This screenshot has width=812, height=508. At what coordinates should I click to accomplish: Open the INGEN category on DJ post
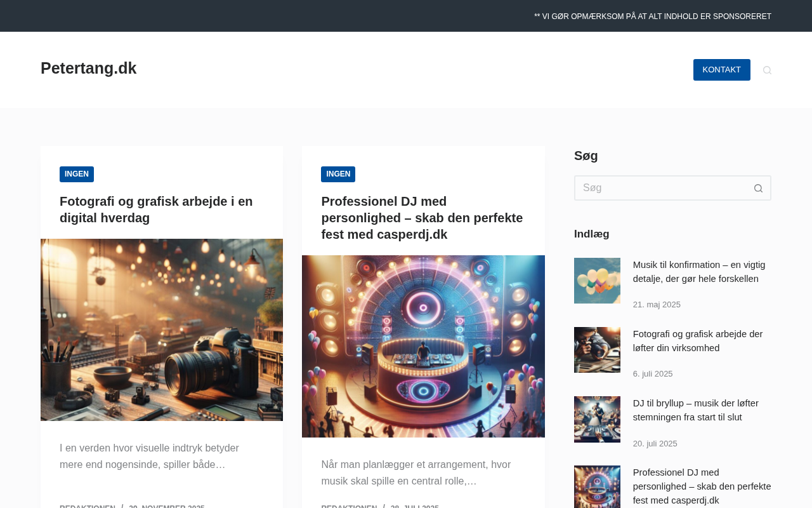coord(338,174)
